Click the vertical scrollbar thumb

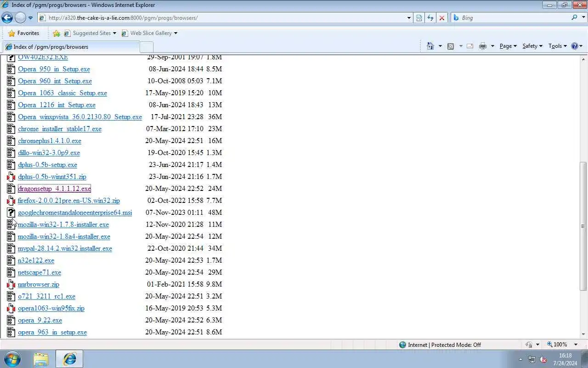pos(583,226)
